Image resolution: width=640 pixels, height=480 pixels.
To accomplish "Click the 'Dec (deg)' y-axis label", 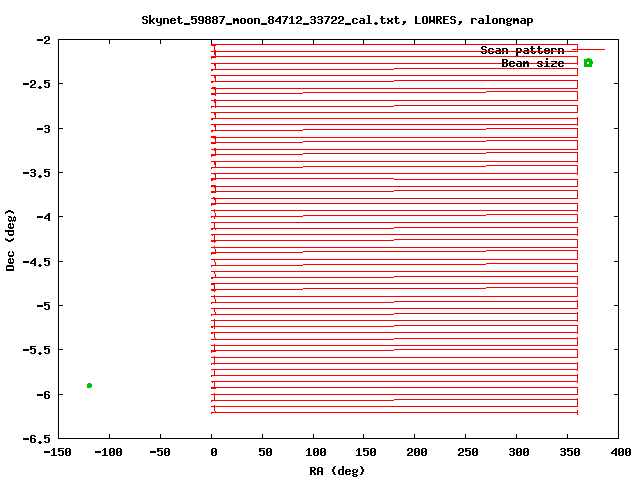I will [x=10, y=240].
